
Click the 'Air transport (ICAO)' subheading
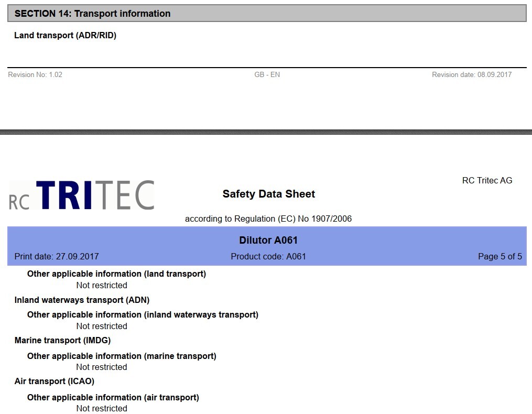coord(55,382)
